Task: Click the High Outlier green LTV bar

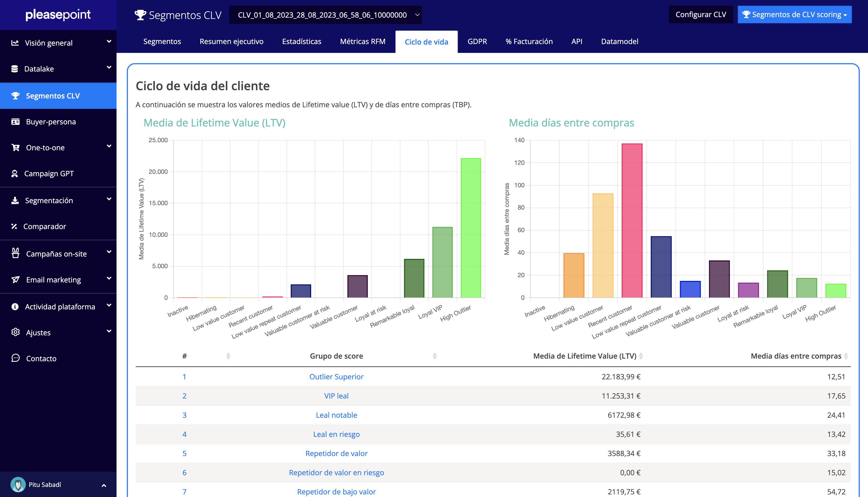Action: (471, 228)
